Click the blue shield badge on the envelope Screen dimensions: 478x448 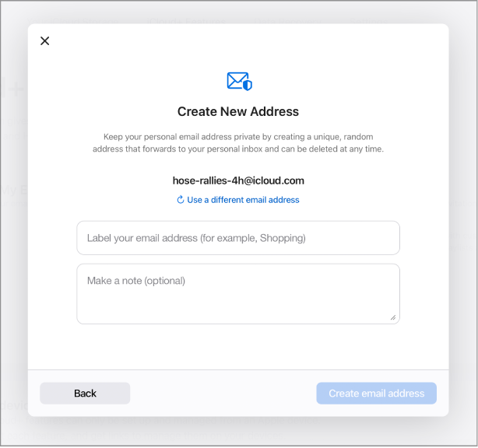pos(248,84)
